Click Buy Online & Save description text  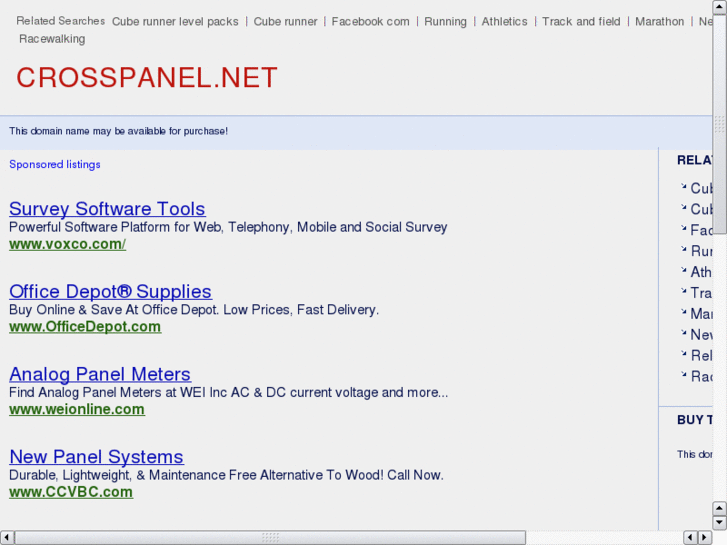point(194,310)
